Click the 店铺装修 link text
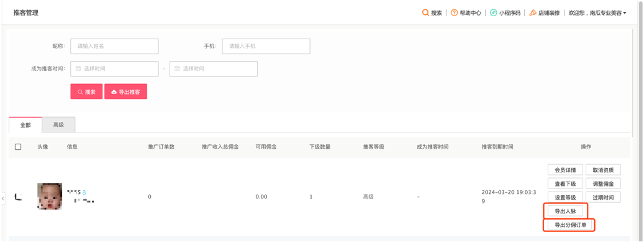 (x=549, y=13)
